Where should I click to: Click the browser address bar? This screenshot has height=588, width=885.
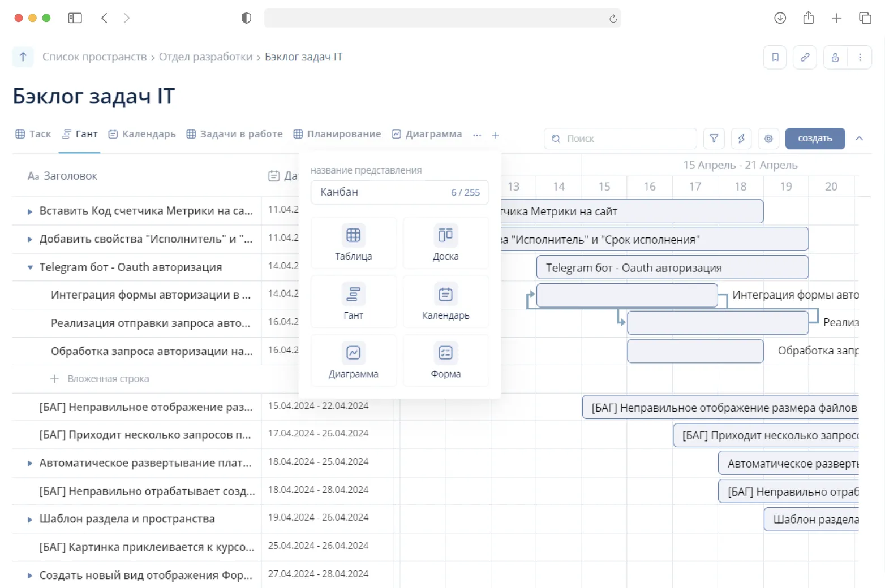tap(443, 18)
